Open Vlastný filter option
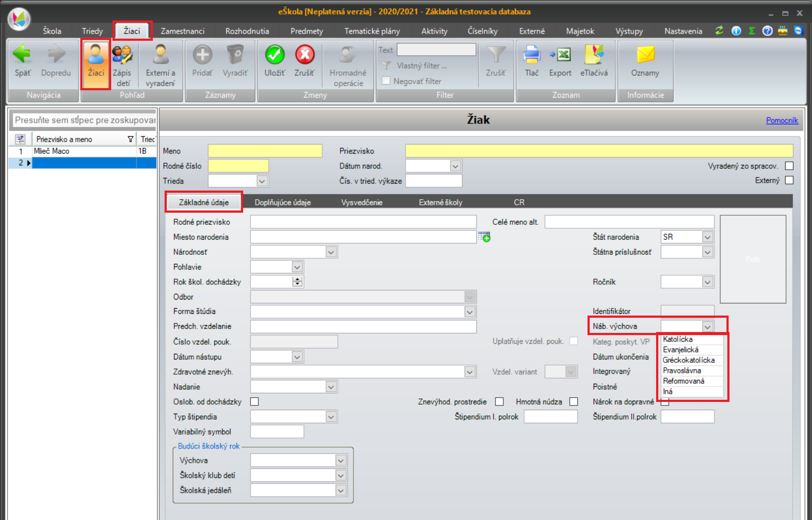Screen dimensions: 812x520 (421, 66)
